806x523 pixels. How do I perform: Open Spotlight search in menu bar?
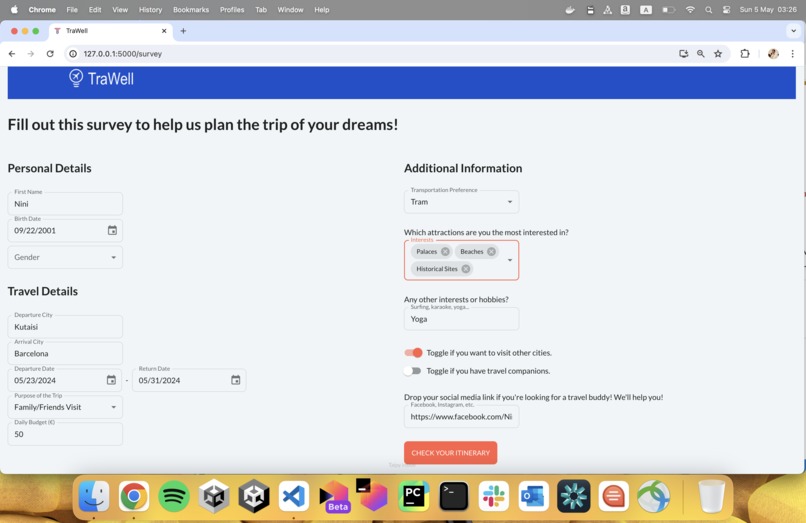click(x=708, y=10)
